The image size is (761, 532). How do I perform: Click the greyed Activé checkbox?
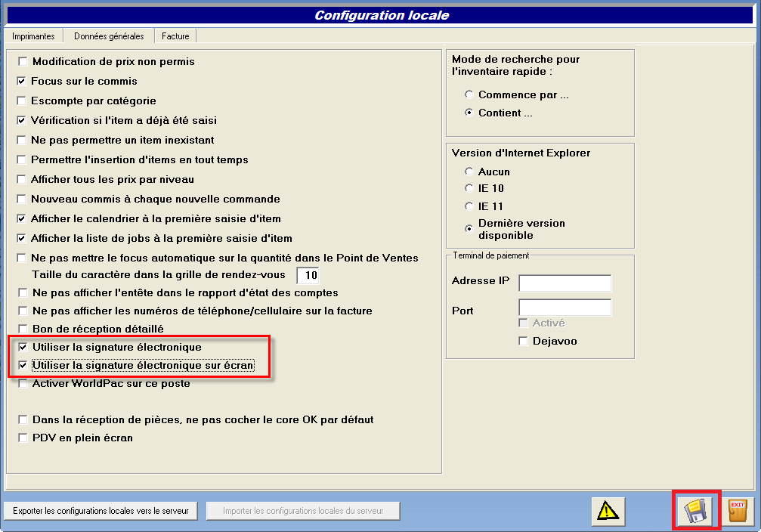(x=523, y=323)
